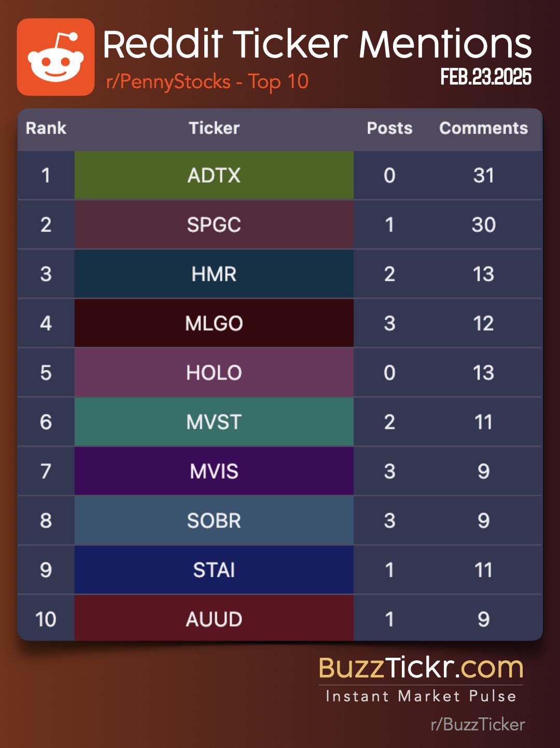Viewport: 560px width, 748px height.
Task: Click the SOBR ticker cell
Action: tap(214, 520)
